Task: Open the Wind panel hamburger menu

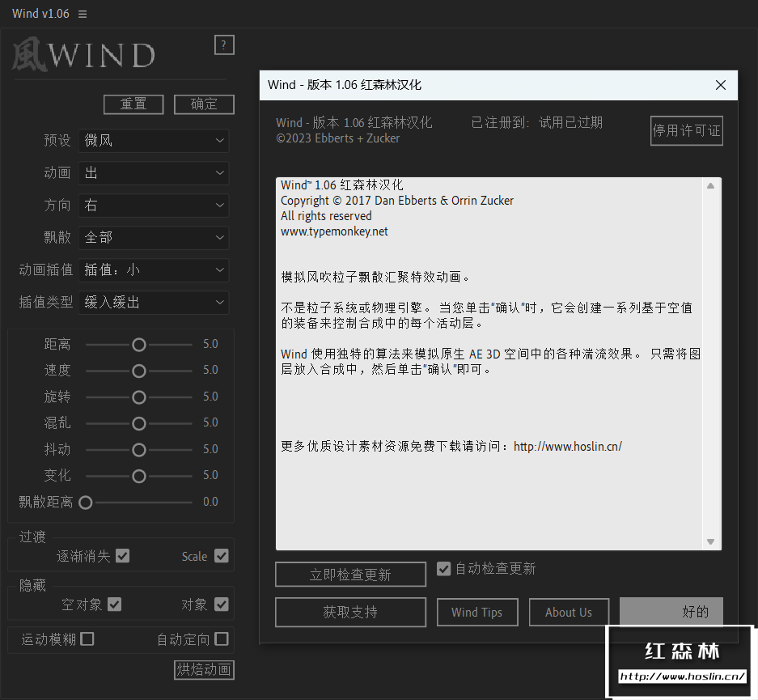Action: [x=83, y=14]
